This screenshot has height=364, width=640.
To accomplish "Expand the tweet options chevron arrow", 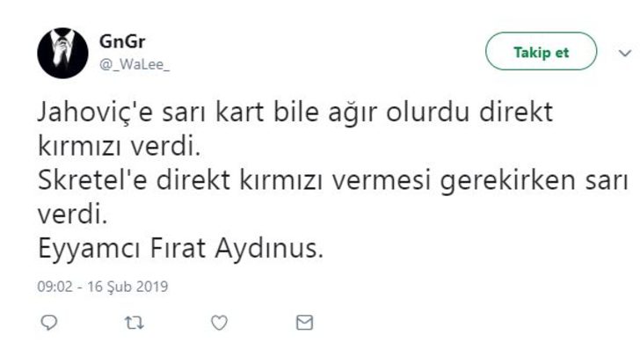I will [625, 53].
